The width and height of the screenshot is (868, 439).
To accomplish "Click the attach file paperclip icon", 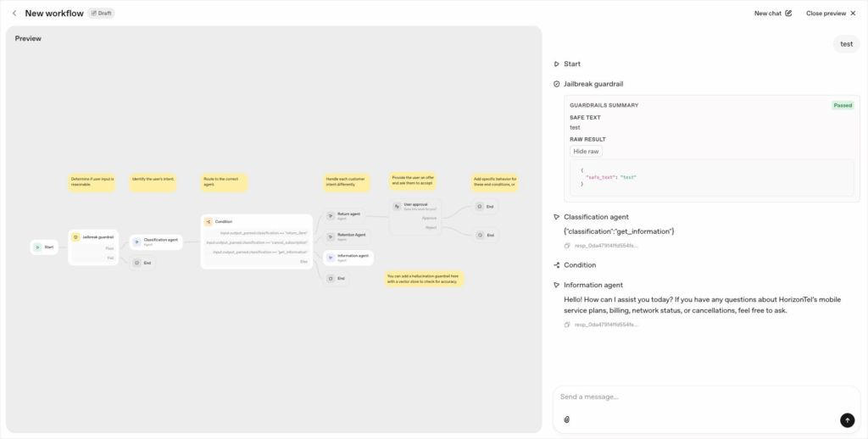I will pyautogui.click(x=566, y=420).
